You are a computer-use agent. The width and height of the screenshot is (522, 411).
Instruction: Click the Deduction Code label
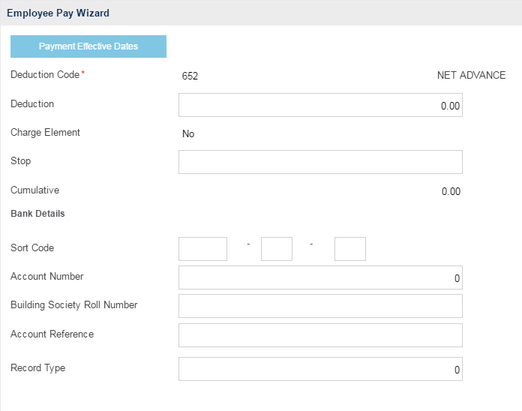[45, 75]
